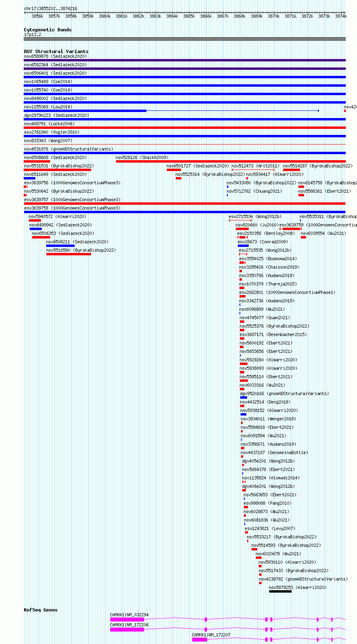Click 3870k position on ruler
Viewport: 357px width, 644px height.
[274, 16]
